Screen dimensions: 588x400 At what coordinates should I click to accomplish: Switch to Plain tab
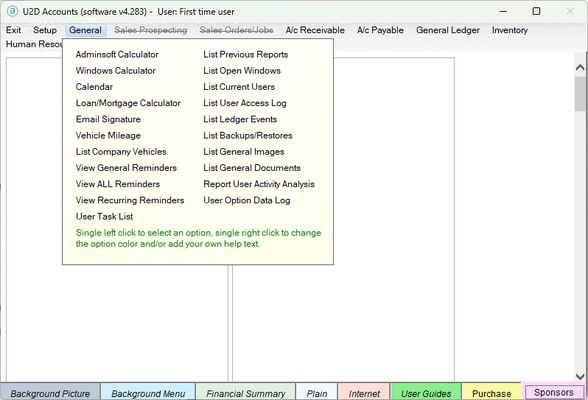[317, 393]
